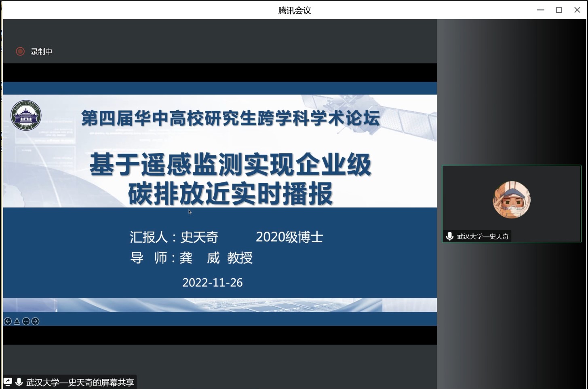Minimize the Tencent Meeting window
Viewport: 588px width, 389px height.
(x=541, y=10)
